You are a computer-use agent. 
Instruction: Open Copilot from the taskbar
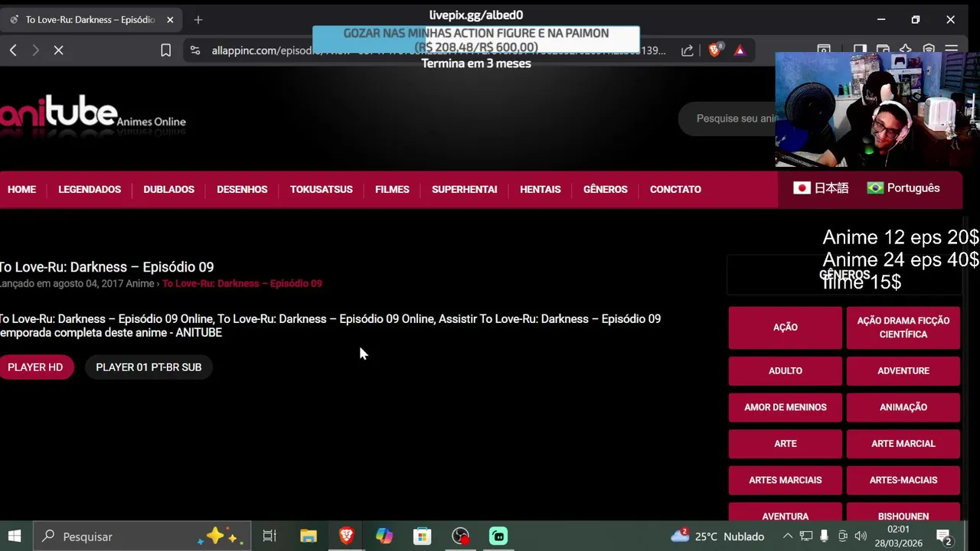[x=384, y=536]
